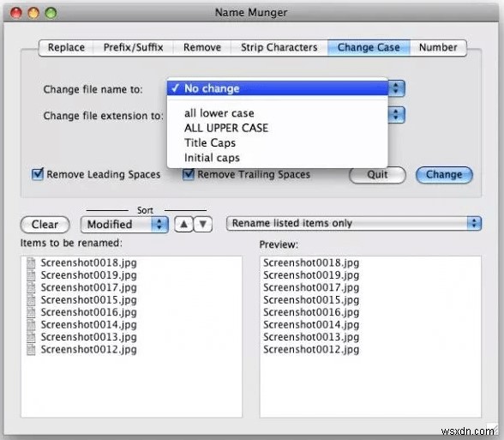Click file icon beside Screenshot0014.jpg

coord(31,324)
